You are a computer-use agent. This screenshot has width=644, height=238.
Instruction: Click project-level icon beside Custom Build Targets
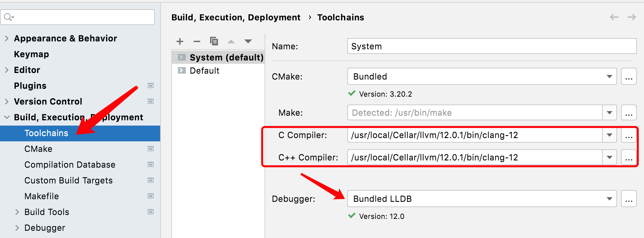[x=151, y=180]
